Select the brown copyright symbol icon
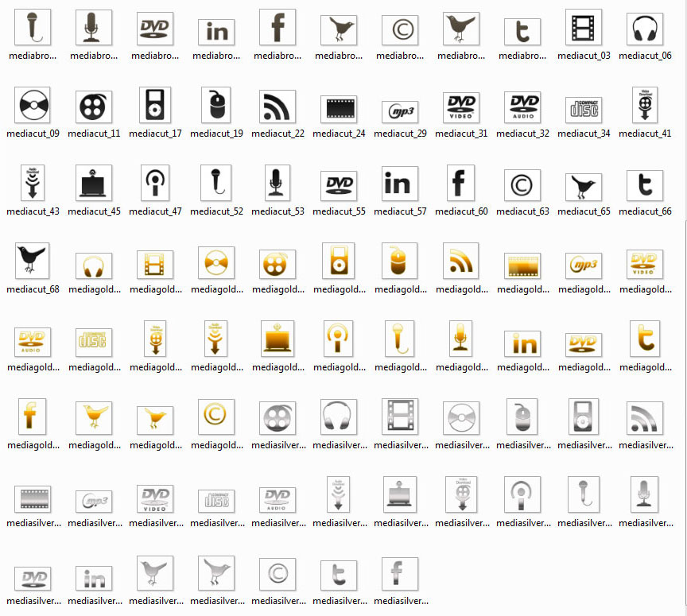687x616 pixels. click(400, 30)
